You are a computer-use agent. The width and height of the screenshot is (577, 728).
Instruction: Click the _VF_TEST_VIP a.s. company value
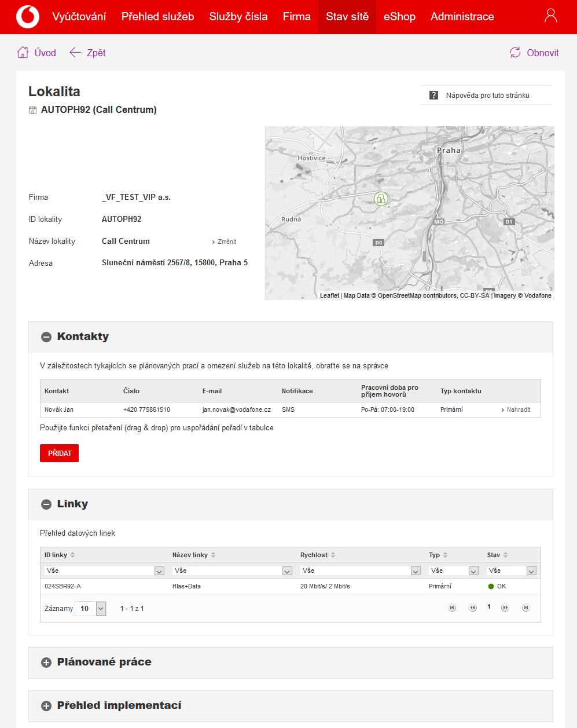click(136, 197)
